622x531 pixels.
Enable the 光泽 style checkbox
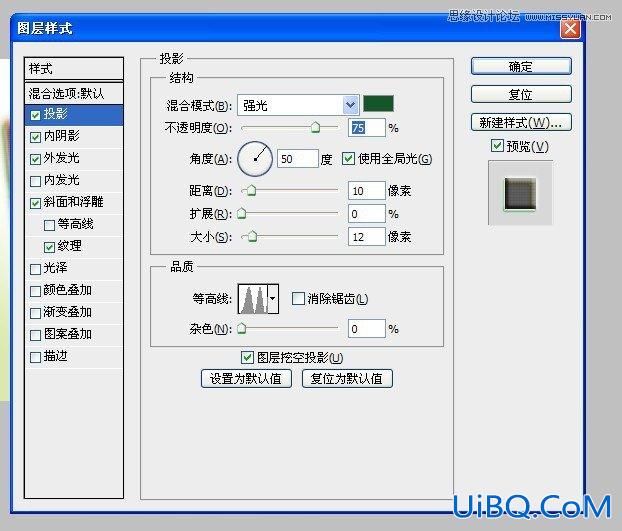click(35, 269)
